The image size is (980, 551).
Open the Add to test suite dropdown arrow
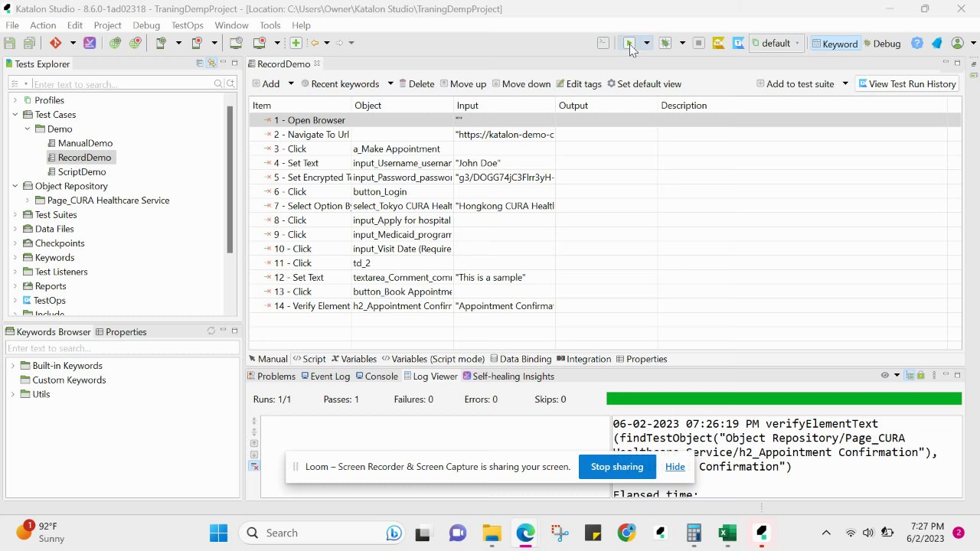click(845, 84)
